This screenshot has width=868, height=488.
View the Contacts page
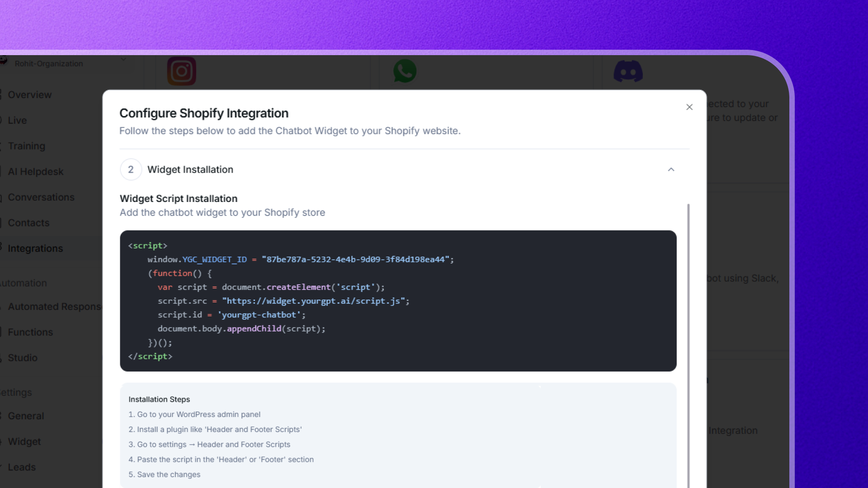(28, 223)
